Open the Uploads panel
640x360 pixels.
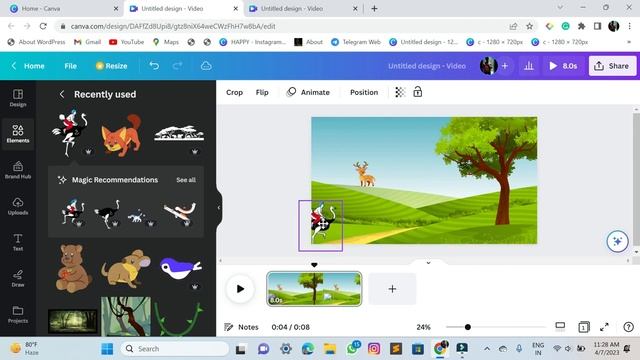pos(18,206)
